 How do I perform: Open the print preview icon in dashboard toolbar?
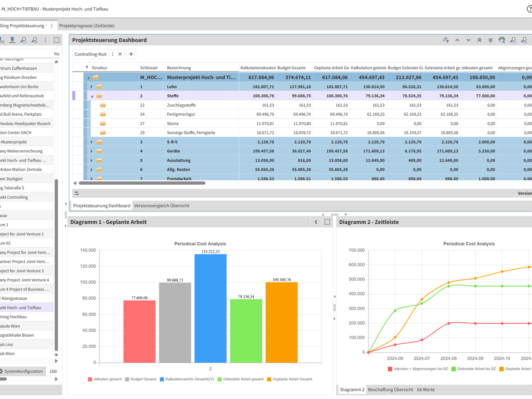(x=502, y=40)
